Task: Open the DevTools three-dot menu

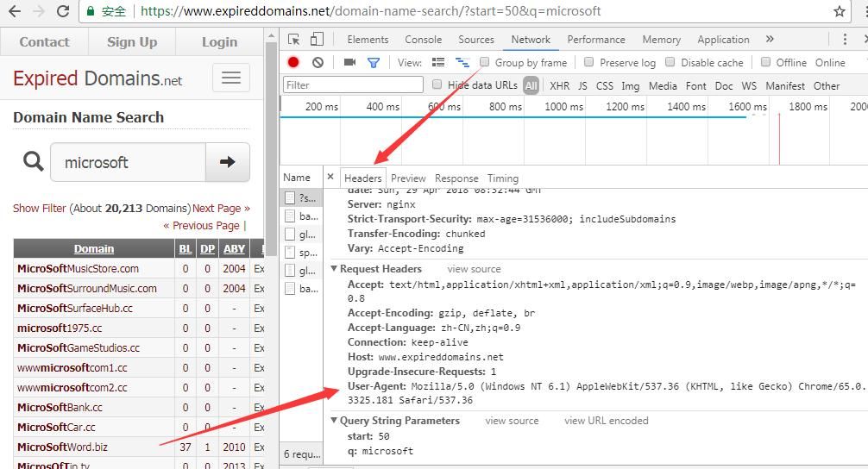Action: point(845,40)
